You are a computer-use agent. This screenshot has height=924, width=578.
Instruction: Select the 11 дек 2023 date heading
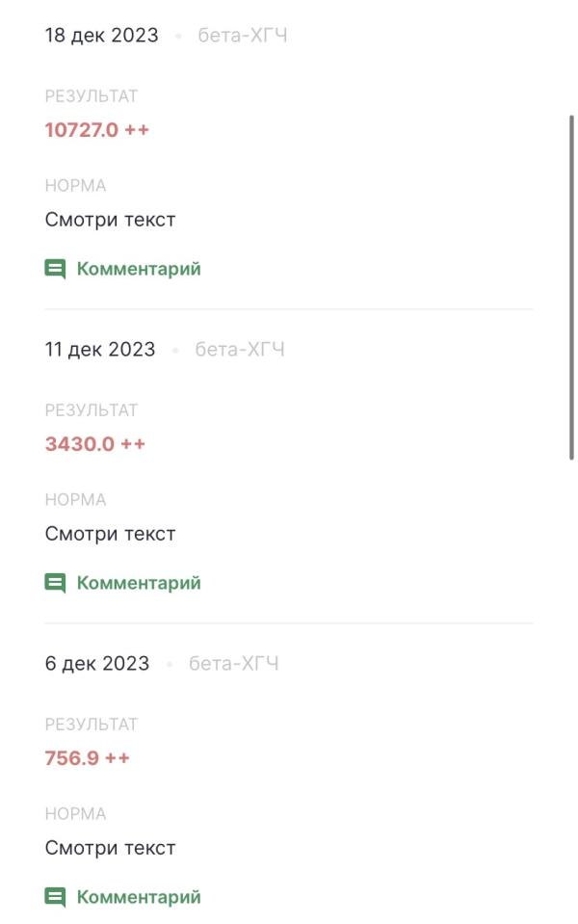tap(99, 350)
